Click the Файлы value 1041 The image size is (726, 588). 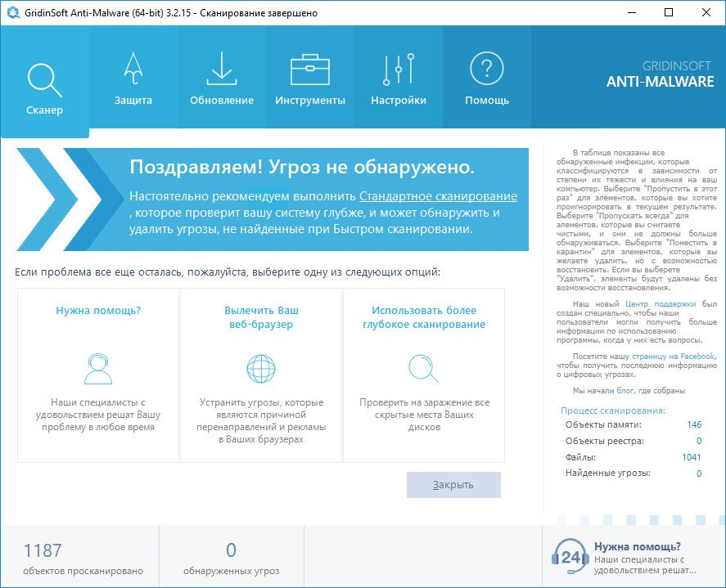(x=692, y=457)
